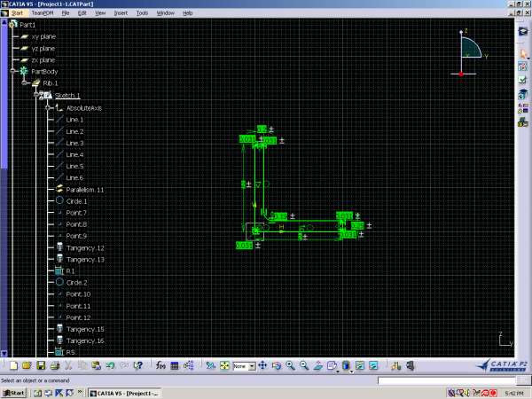Select Circle.1 in the tree
Viewport: 532px width, 399px height.
(76, 201)
